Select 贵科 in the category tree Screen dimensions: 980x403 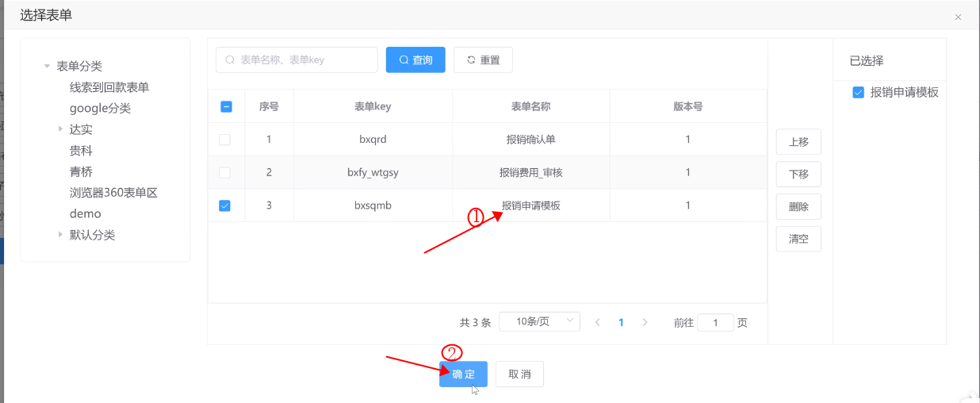[81, 151]
